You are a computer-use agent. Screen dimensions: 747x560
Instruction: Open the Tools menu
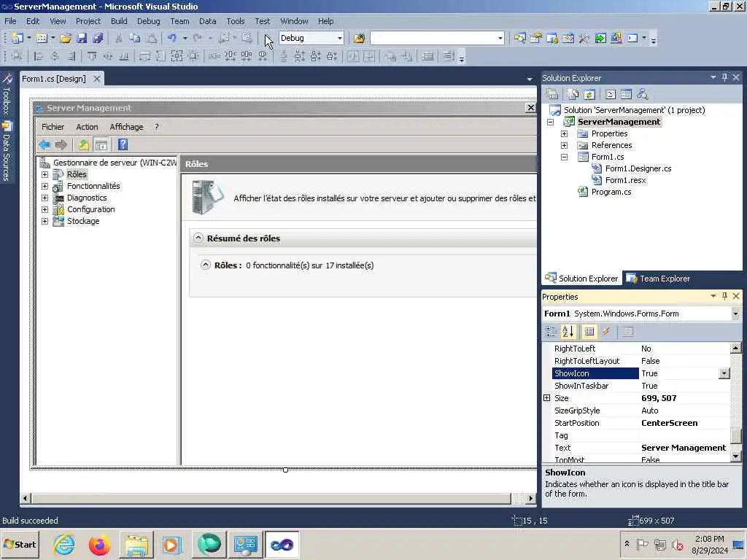click(x=236, y=21)
